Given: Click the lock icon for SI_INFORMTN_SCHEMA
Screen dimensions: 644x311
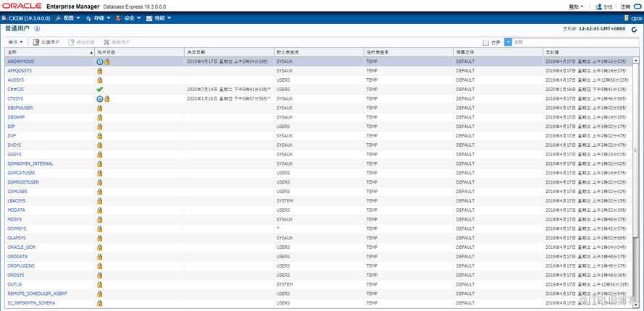Looking at the screenshot, I should click(x=99, y=303).
